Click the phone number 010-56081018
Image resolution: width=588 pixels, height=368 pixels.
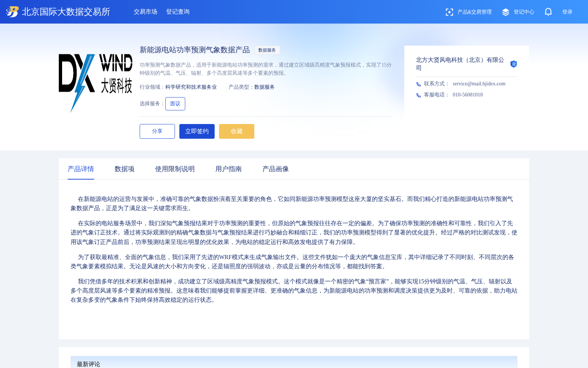[468, 95]
